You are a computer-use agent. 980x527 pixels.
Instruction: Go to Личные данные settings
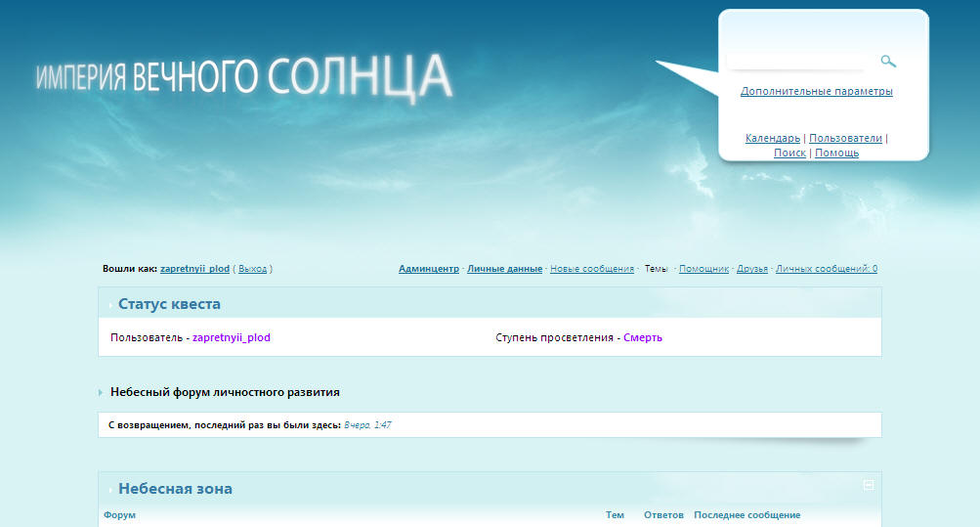pos(504,269)
